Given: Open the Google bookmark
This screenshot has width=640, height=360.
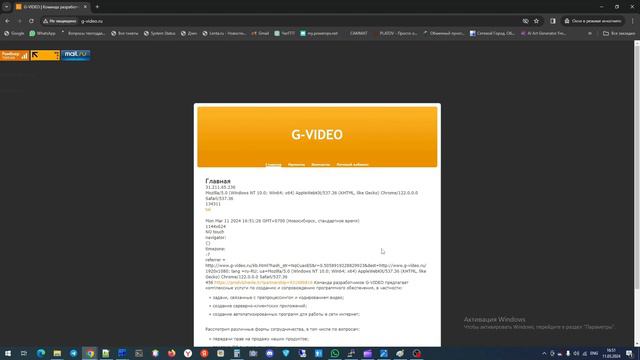Looking at the screenshot, I should (x=14, y=33).
